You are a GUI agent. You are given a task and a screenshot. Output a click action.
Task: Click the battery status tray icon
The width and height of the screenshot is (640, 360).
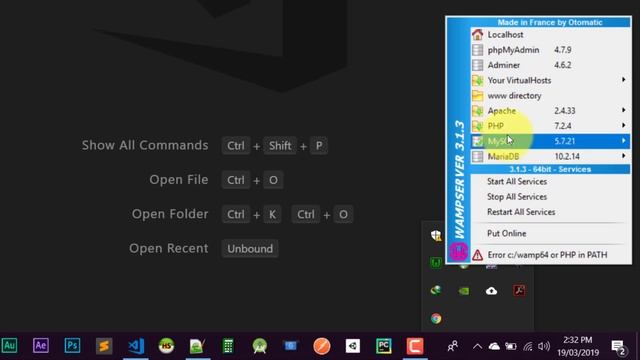tap(511, 347)
